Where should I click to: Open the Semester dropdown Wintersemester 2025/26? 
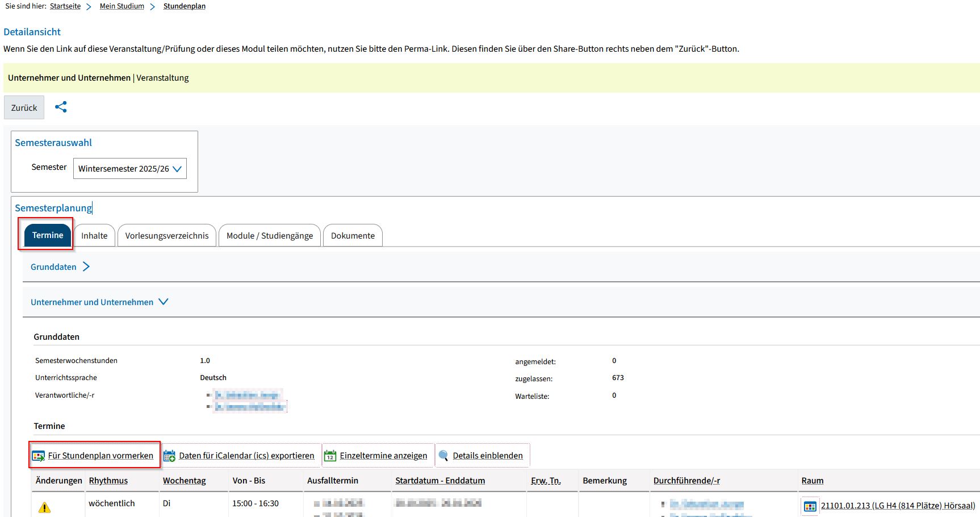coord(130,169)
